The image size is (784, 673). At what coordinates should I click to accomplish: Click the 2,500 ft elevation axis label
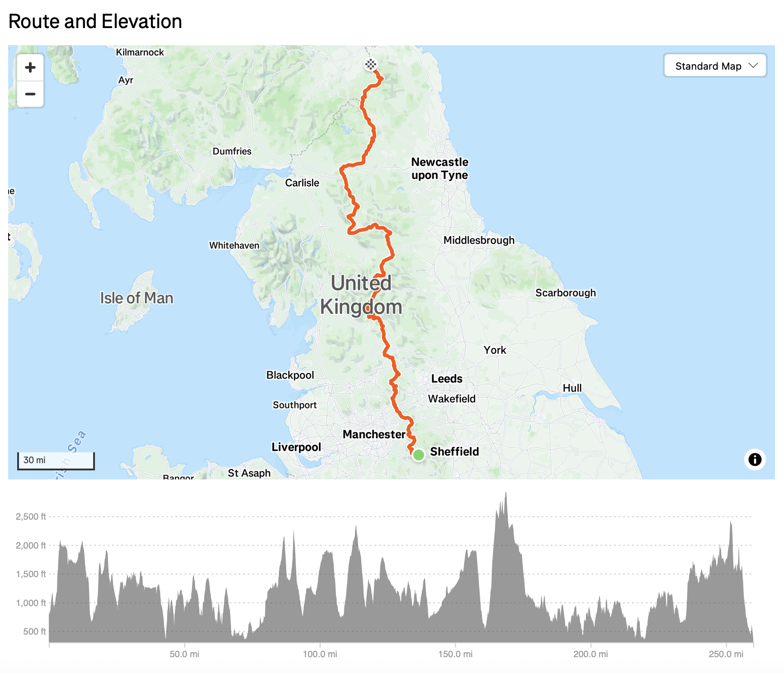[31, 517]
